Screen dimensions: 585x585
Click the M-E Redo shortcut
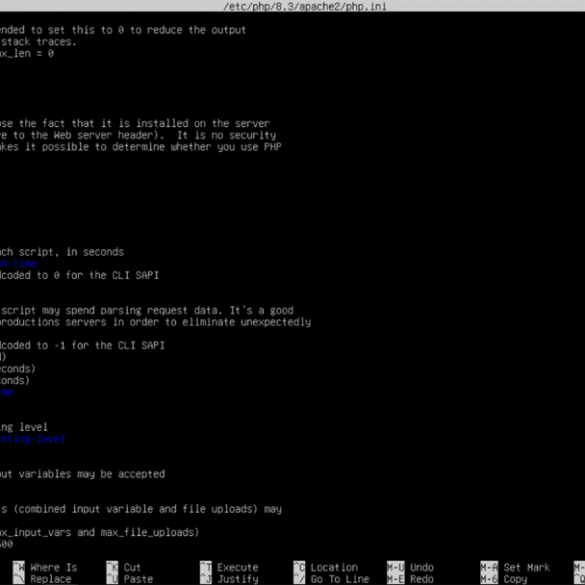click(410, 579)
